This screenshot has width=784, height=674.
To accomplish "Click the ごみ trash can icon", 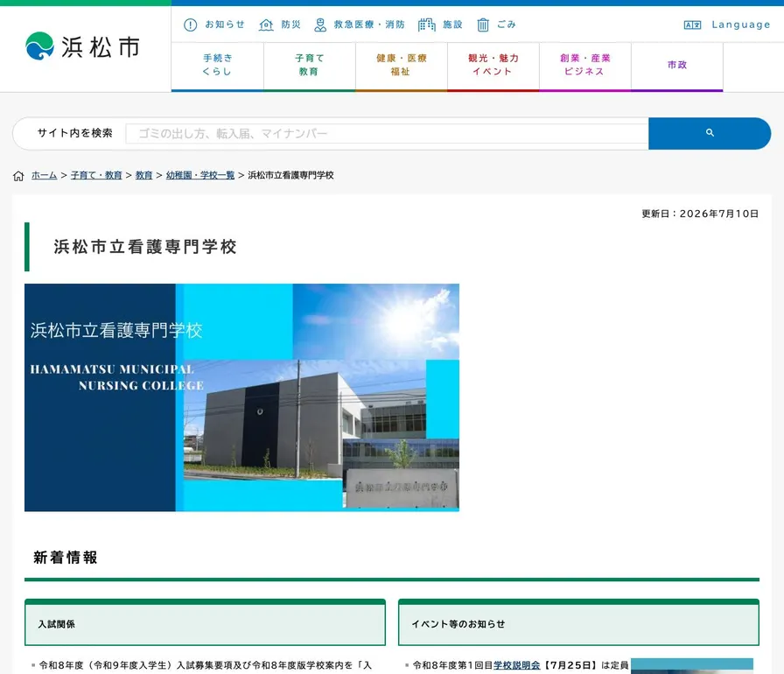I will pyautogui.click(x=482, y=25).
